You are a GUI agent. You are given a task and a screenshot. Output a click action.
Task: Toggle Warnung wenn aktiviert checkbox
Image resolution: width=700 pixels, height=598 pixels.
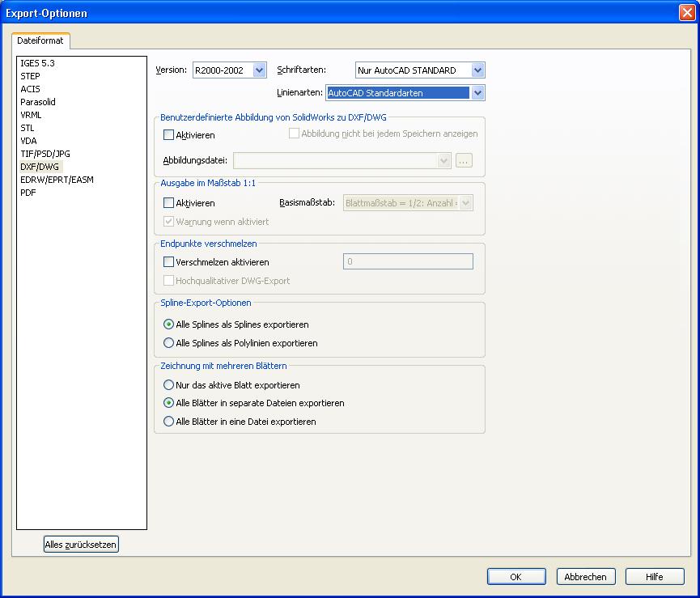pos(168,222)
